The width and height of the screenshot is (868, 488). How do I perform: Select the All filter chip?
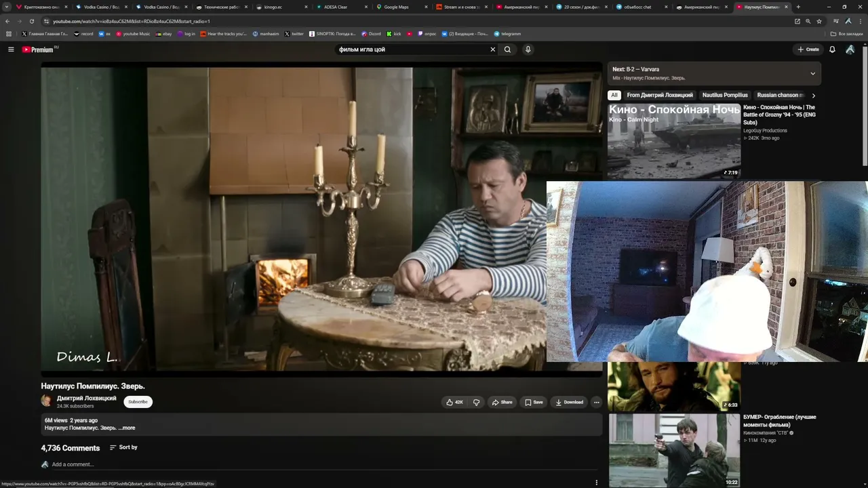coord(614,96)
